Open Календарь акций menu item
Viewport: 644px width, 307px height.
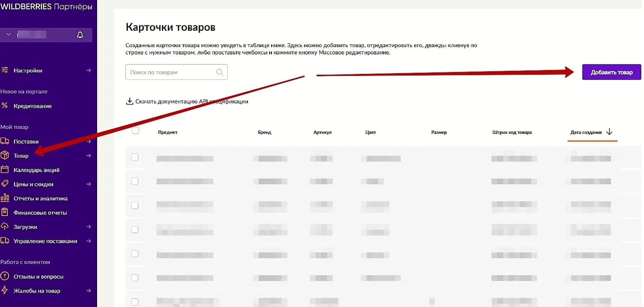click(36, 170)
